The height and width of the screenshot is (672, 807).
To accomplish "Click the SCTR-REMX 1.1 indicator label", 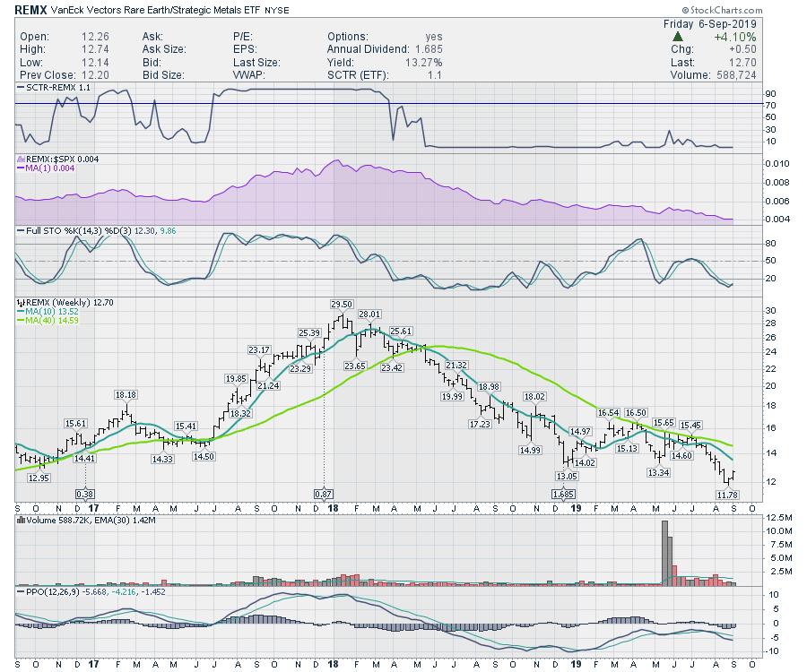I will point(54,89).
